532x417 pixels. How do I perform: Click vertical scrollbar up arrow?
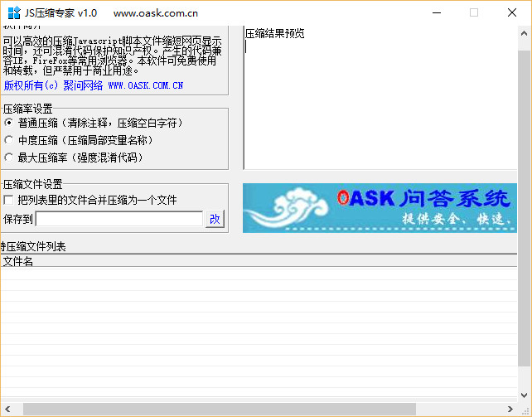click(x=525, y=33)
